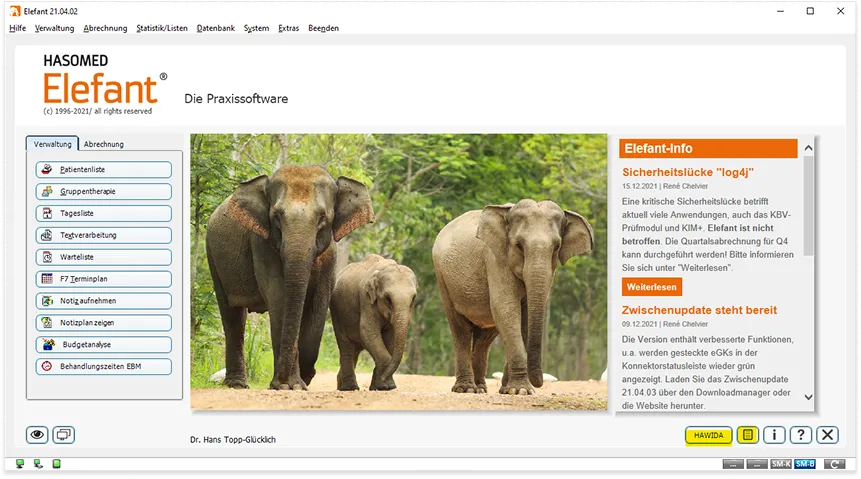The image size is (861, 479).
Task: Click the first gray status box before SM-K
Action: pos(733,464)
